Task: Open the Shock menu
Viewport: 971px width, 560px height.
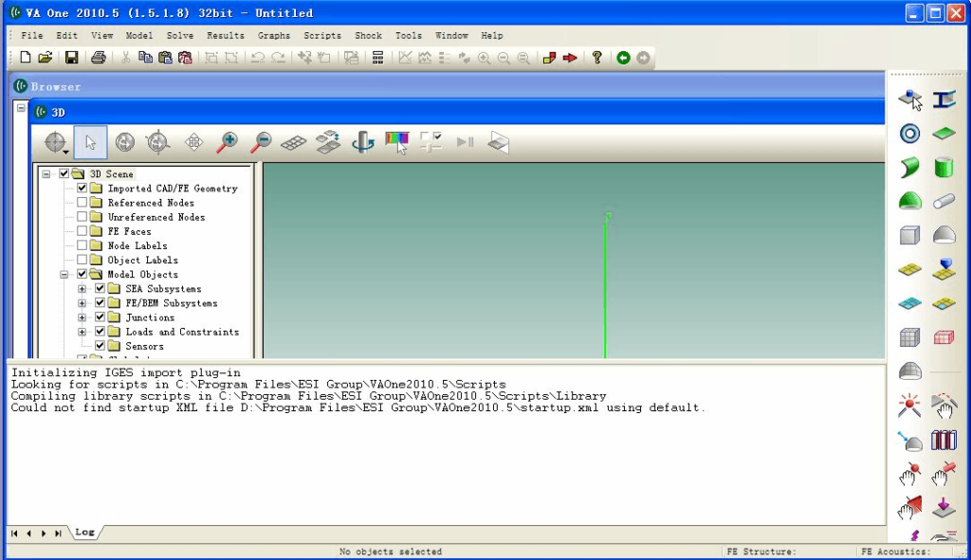Action: click(x=369, y=35)
